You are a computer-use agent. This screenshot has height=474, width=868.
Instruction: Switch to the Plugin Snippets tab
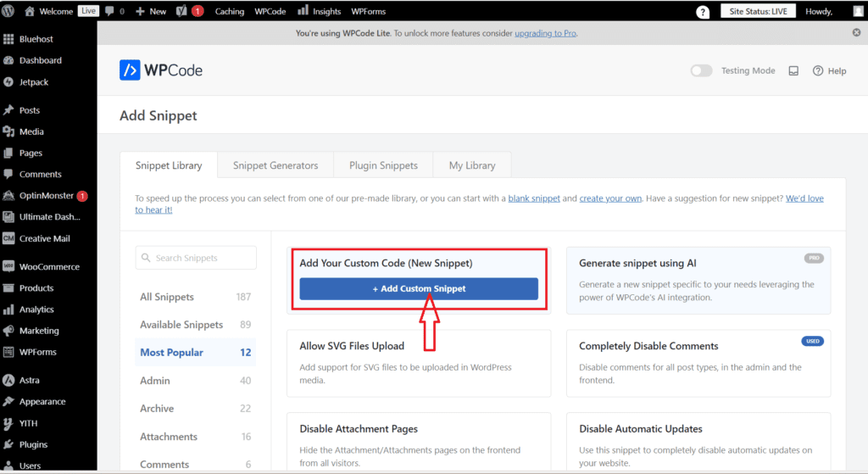click(x=384, y=165)
